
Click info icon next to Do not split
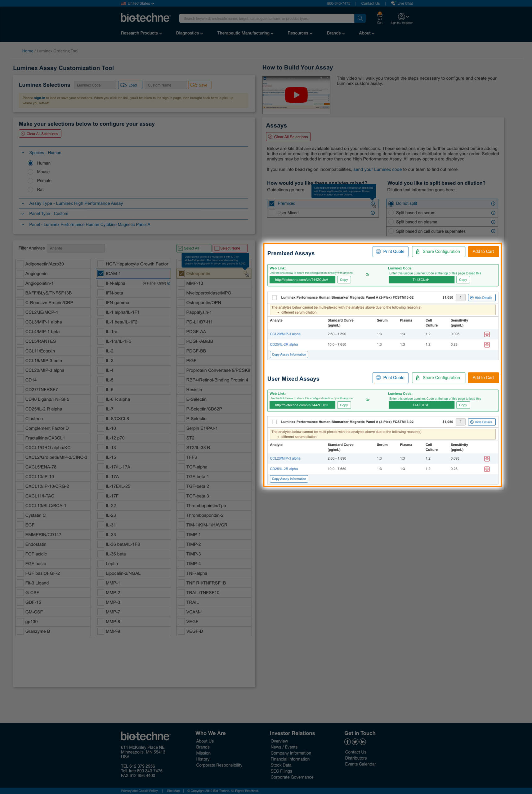coord(493,203)
